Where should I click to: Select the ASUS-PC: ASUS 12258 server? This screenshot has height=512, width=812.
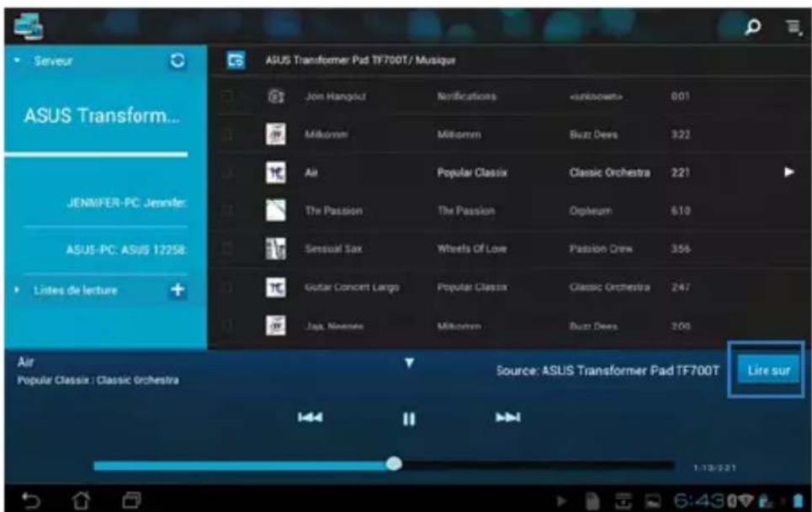127,251
